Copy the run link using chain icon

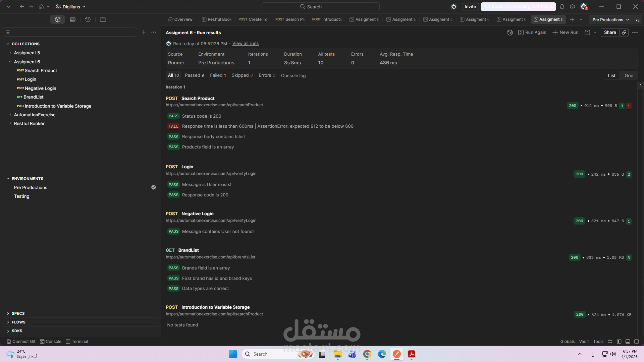(x=624, y=32)
